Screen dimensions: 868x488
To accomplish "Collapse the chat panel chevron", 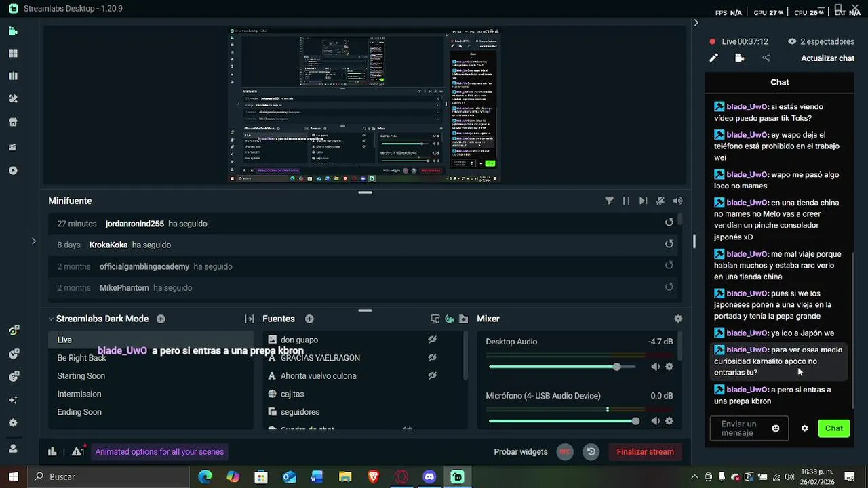I will [x=696, y=23].
